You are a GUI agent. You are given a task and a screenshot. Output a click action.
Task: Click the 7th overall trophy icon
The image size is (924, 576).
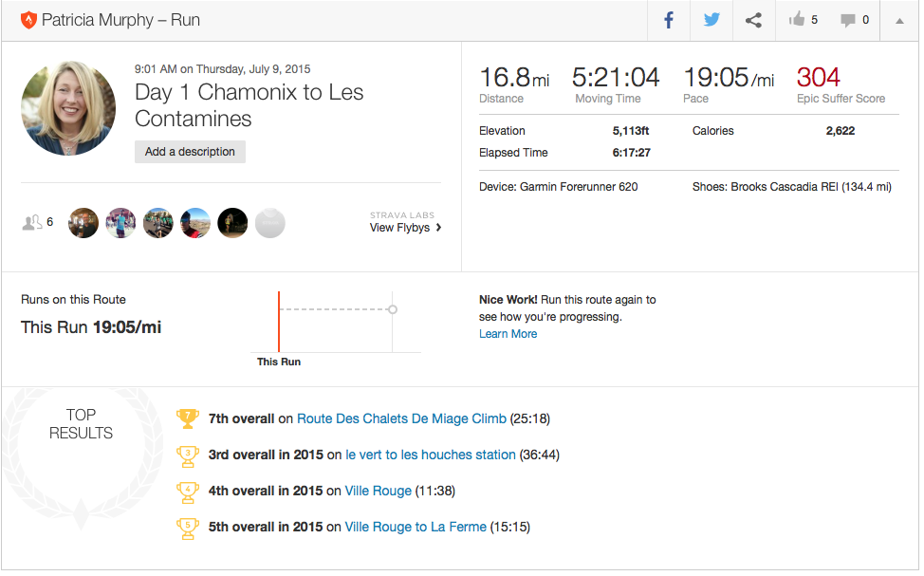click(x=188, y=418)
